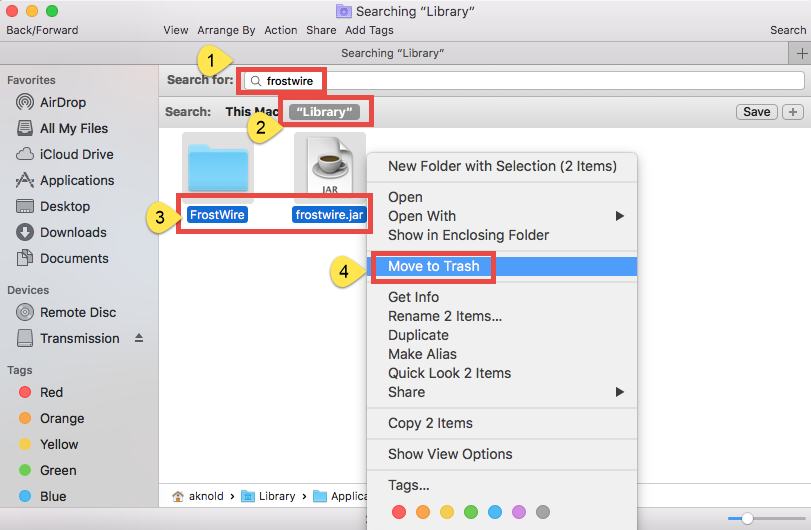The width and height of the screenshot is (811, 530).
Task: Expand the Share submenu in context menu
Action: (502, 392)
